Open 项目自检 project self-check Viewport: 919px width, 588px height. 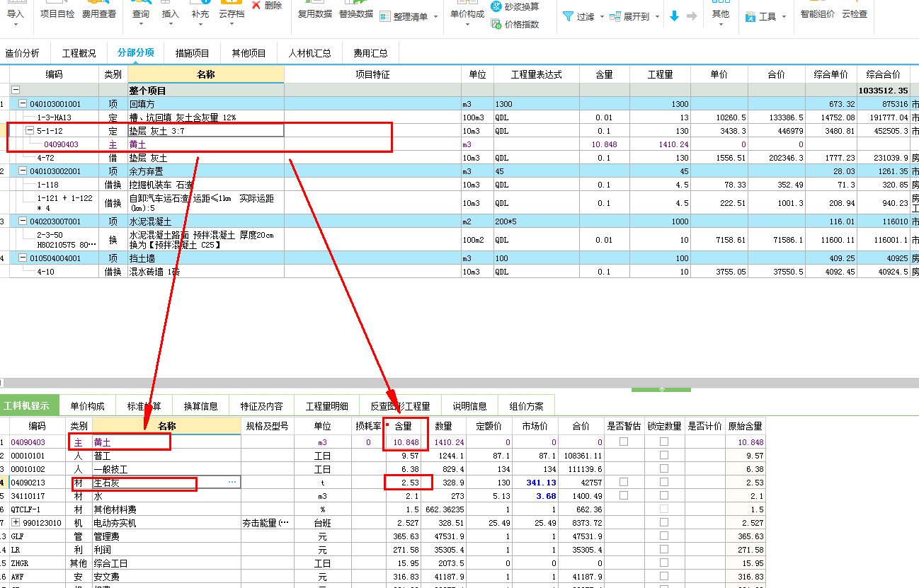[57, 13]
